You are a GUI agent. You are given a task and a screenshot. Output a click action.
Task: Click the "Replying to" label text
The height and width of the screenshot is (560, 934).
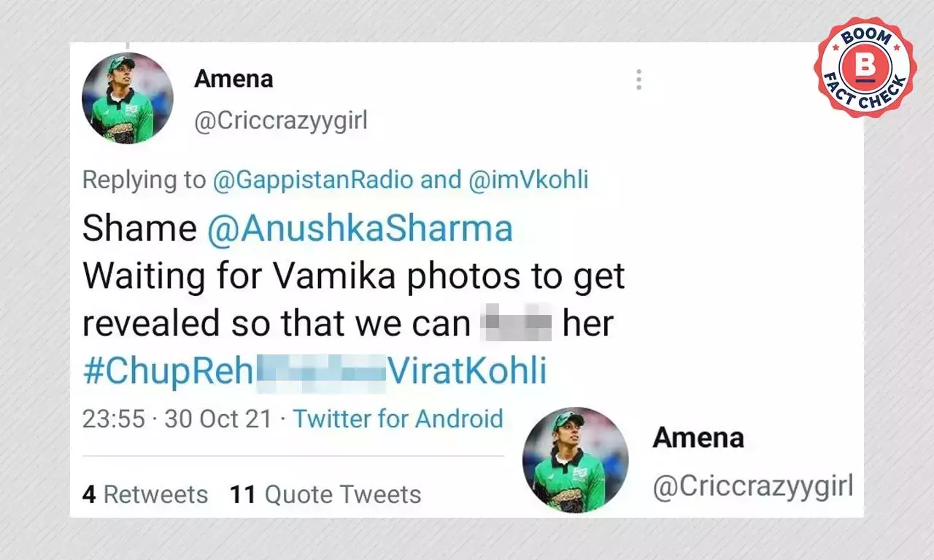144,180
